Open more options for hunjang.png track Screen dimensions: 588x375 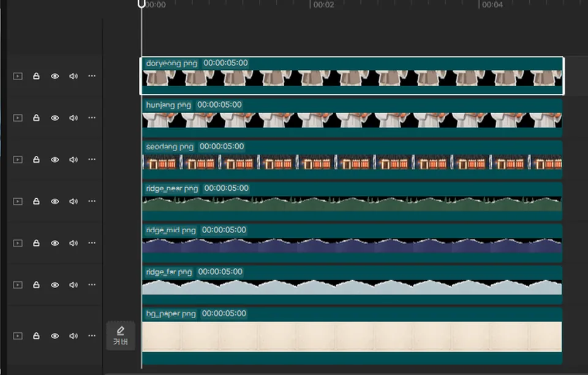tap(92, 117)
